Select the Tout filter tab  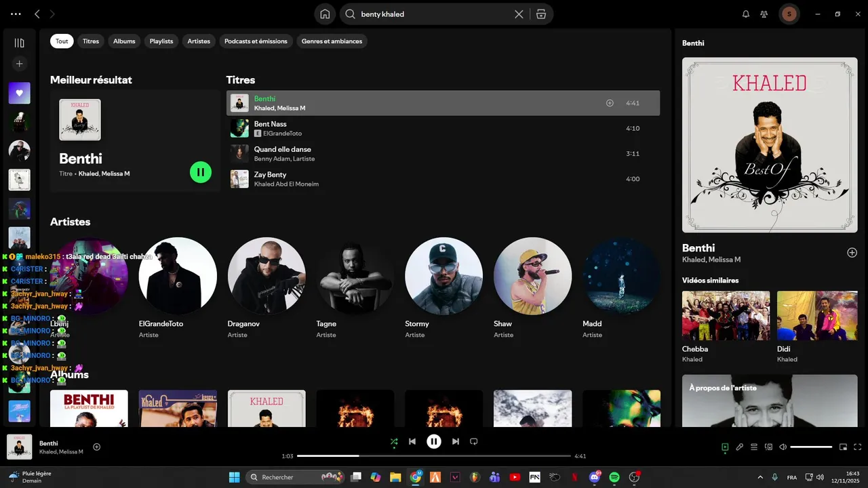pos(62,41)
